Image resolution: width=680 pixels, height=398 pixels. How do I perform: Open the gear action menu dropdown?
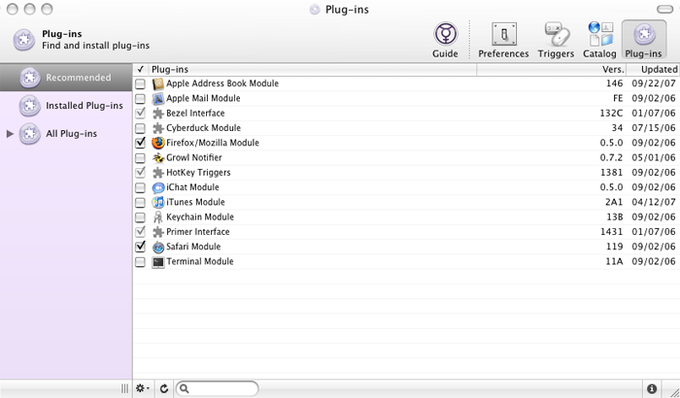pyautogui.click(x=143, y=388)
